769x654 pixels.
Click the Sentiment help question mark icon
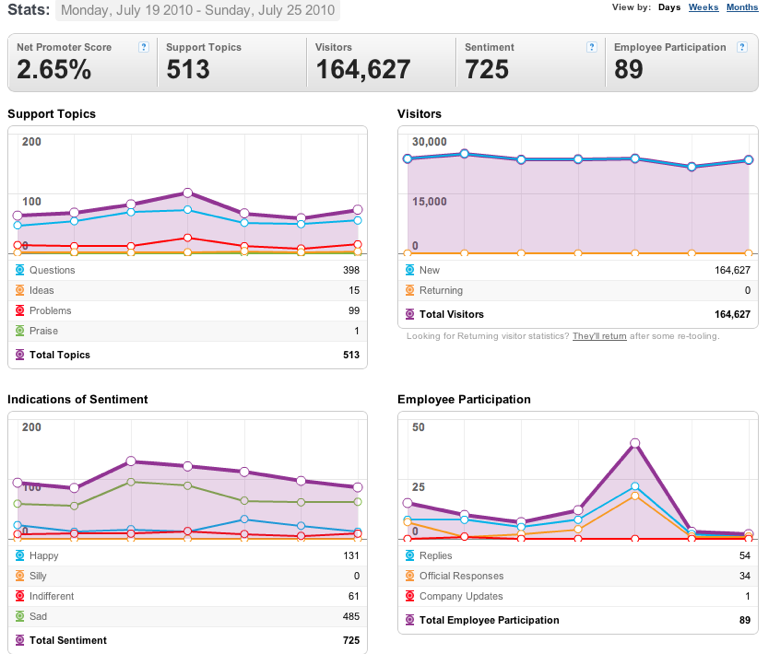[x=591, y=47]
